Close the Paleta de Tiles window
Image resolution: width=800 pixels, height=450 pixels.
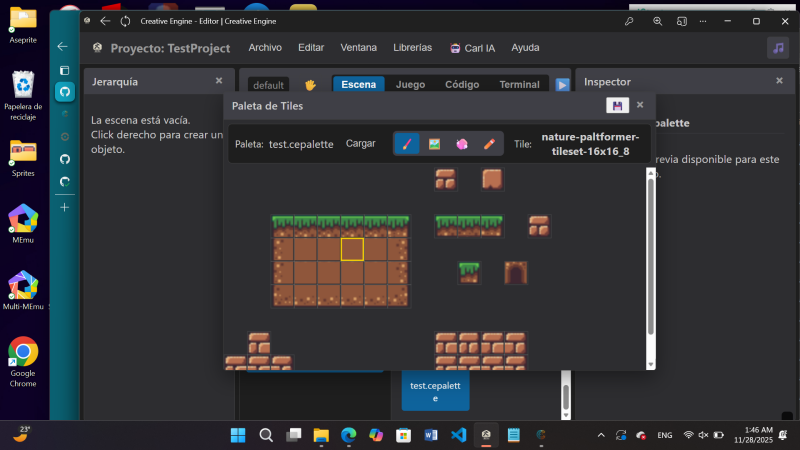(x=640, y=105)
